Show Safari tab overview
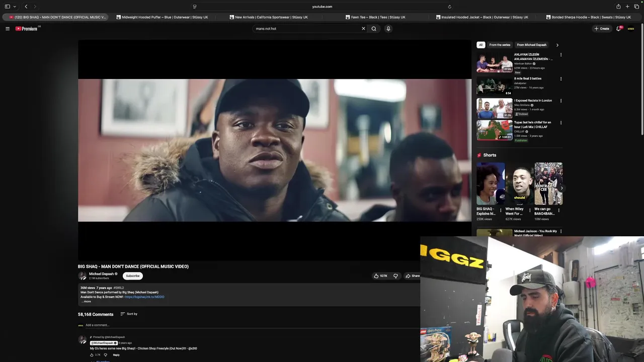Viewport: 644px width, 362px height. [636, 7]
